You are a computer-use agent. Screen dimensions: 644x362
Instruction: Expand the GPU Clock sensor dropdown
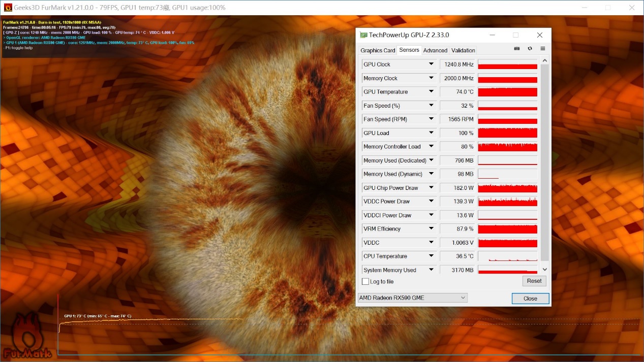coord(431,64)
